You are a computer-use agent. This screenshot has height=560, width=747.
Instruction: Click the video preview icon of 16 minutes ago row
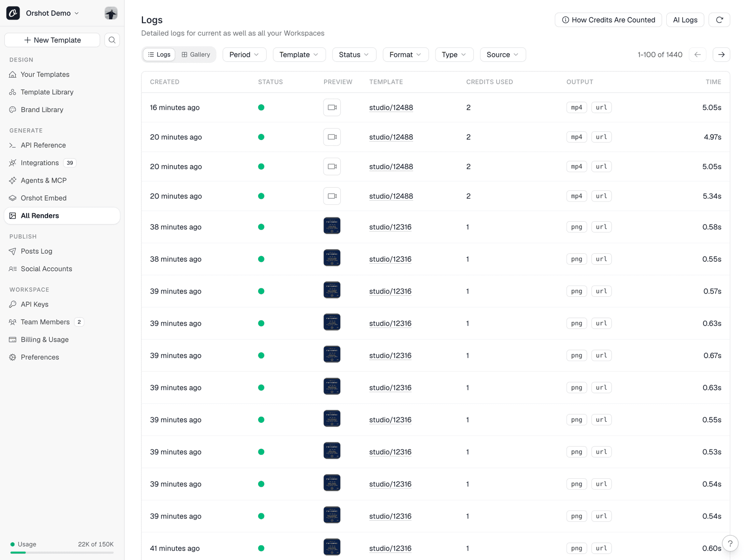click(332, 107)
